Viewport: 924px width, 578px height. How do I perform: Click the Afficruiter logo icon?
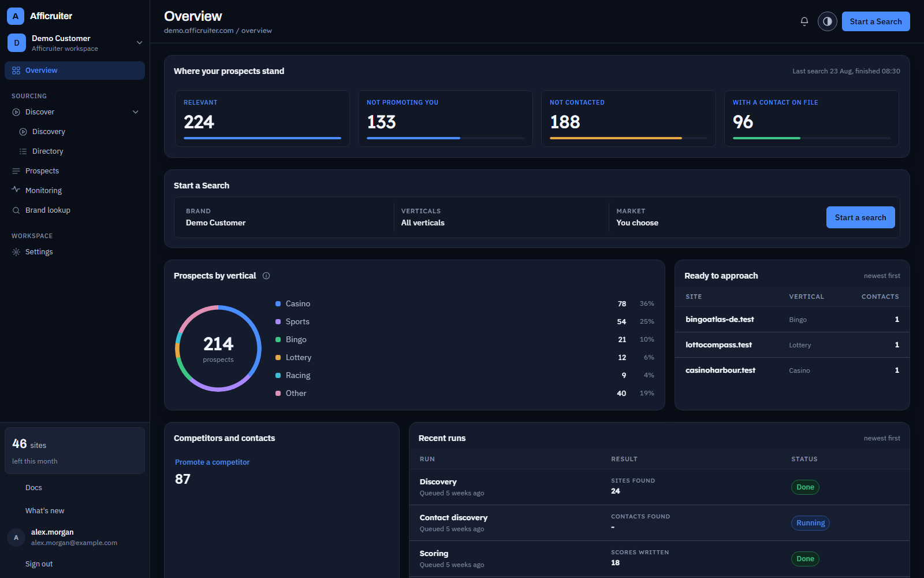tap(16, 16)
